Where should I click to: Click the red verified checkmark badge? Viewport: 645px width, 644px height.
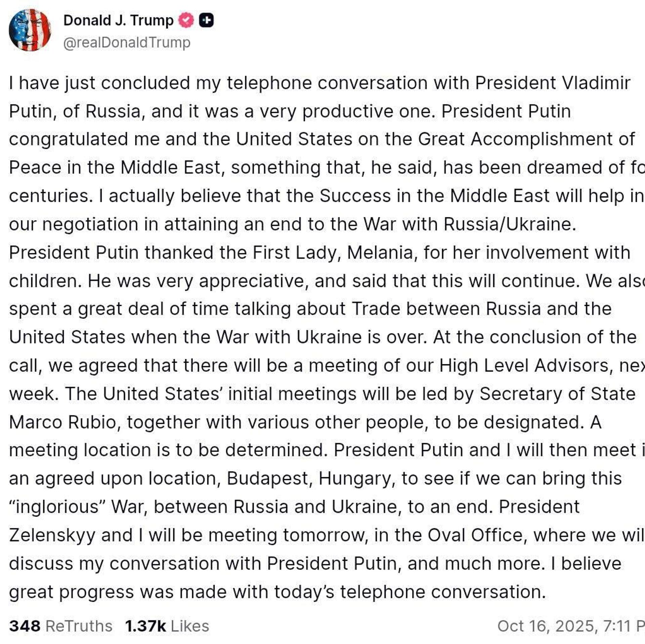186,20
